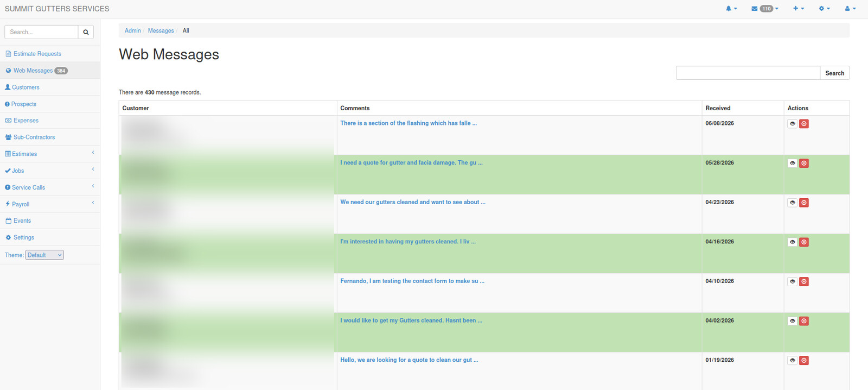Delete the 04/02/2026 message with red icon
Image resolution: width=868 pixels, height=390 pixels.
804,321
